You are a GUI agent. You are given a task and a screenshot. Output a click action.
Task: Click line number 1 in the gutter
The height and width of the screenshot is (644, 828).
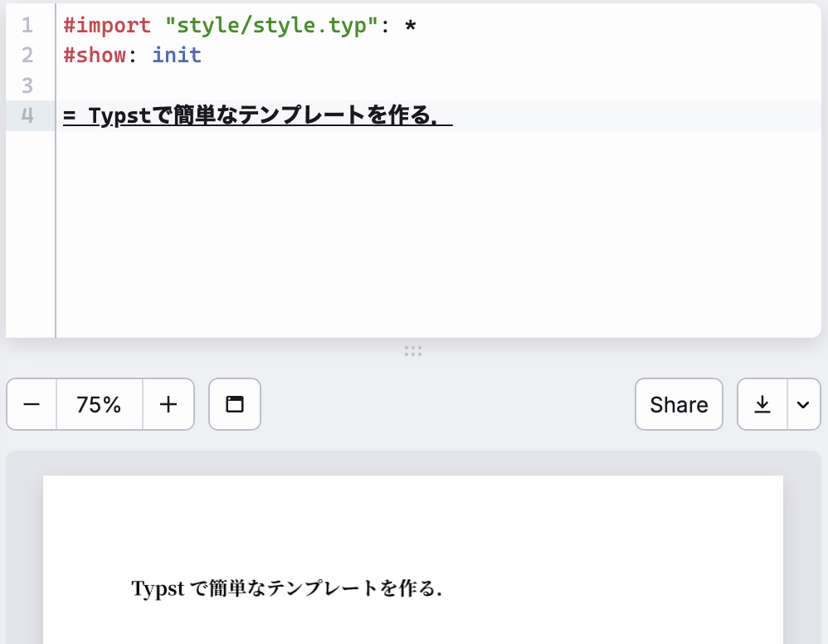coord(27,25)
